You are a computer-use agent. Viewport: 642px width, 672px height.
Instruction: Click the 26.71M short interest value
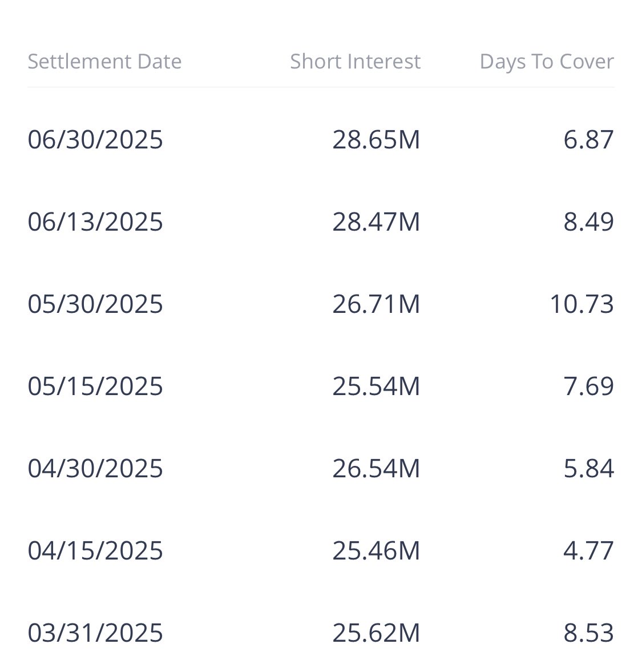pyautogui.click(x=376, y=304)
